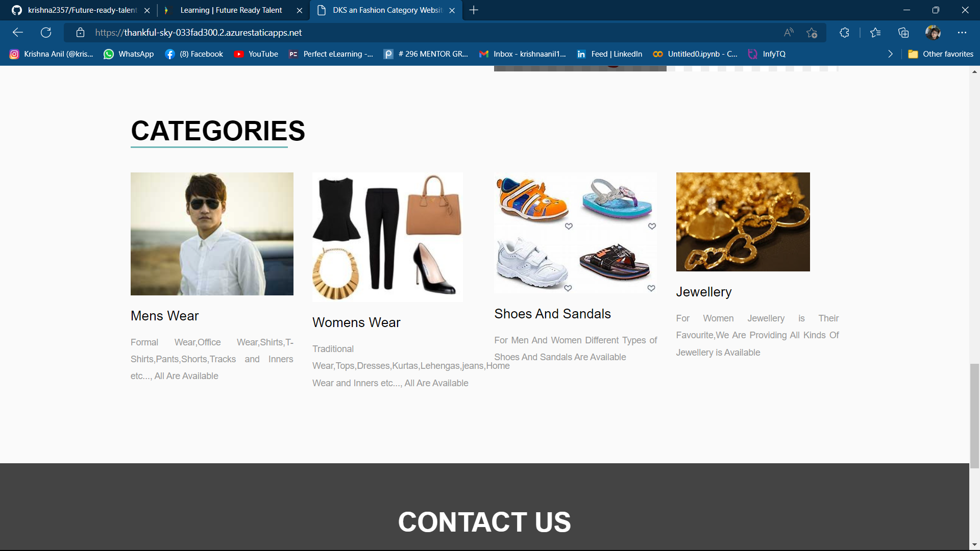This screenshot has width=980, height=551.
Task: Open the Read aloud icon in address bar
Action: click(789, 33)
